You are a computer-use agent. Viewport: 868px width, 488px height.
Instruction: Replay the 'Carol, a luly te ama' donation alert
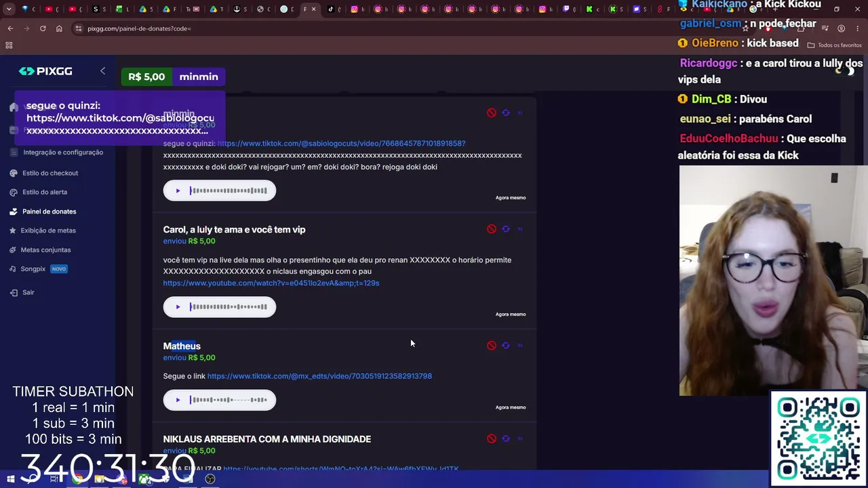[x=506, y=229]
